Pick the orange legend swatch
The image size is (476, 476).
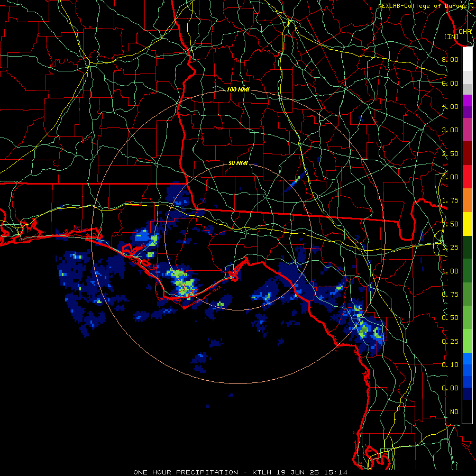point(467,200)
